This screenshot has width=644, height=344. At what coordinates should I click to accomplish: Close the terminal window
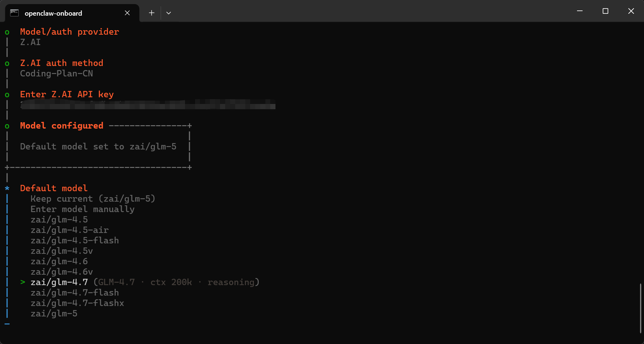[631, 11]
